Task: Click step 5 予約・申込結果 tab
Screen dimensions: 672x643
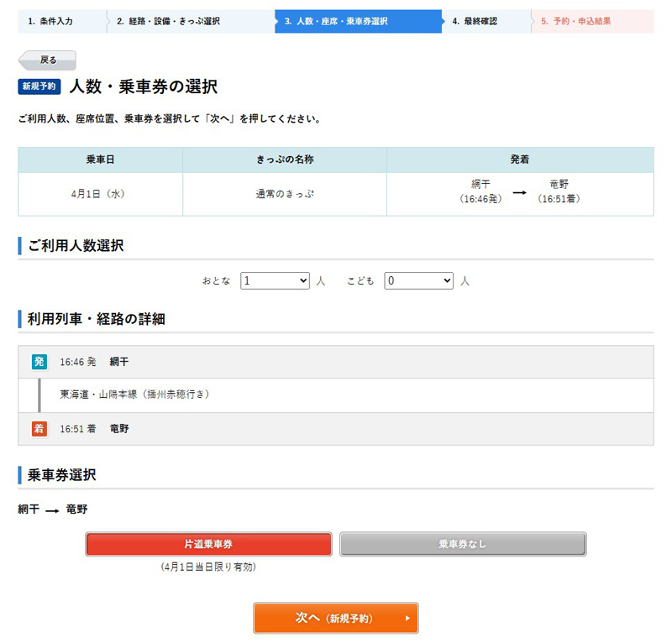Action: pos(591,21)
